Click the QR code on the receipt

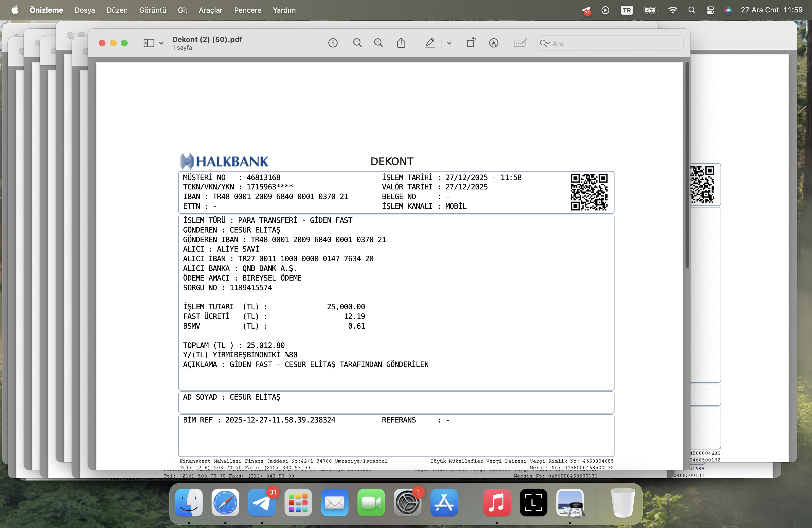tap(589, 192)
